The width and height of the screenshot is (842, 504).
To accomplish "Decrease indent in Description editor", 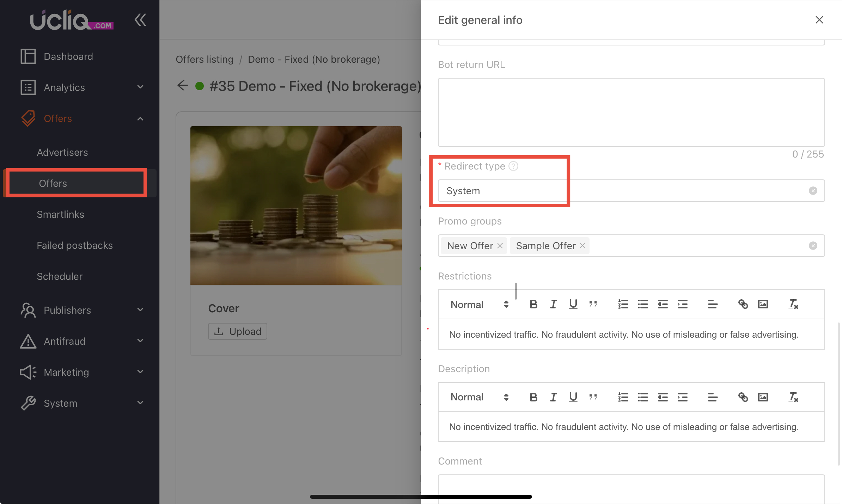I will (663, 397).
